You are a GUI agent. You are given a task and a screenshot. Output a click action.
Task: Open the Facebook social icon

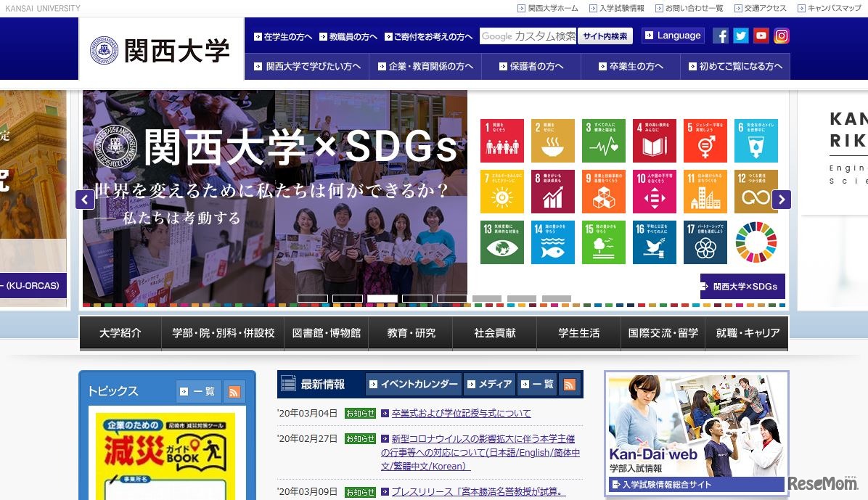pyautogui.click(x=720, y=36)
